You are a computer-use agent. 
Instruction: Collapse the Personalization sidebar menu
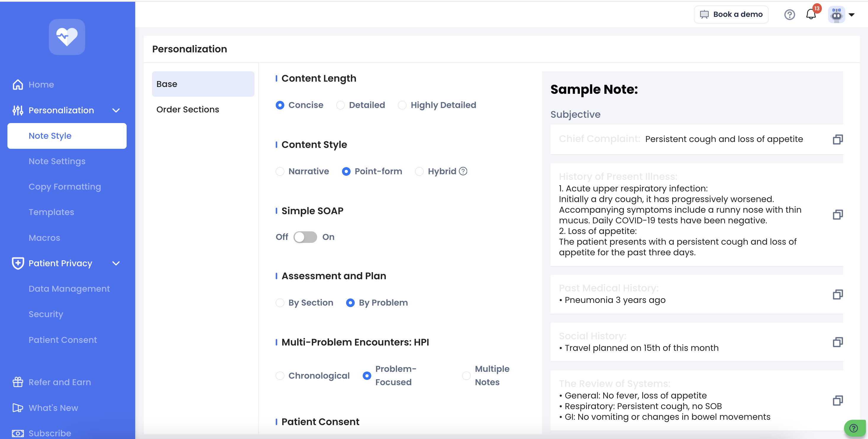(x=116, y=110)
